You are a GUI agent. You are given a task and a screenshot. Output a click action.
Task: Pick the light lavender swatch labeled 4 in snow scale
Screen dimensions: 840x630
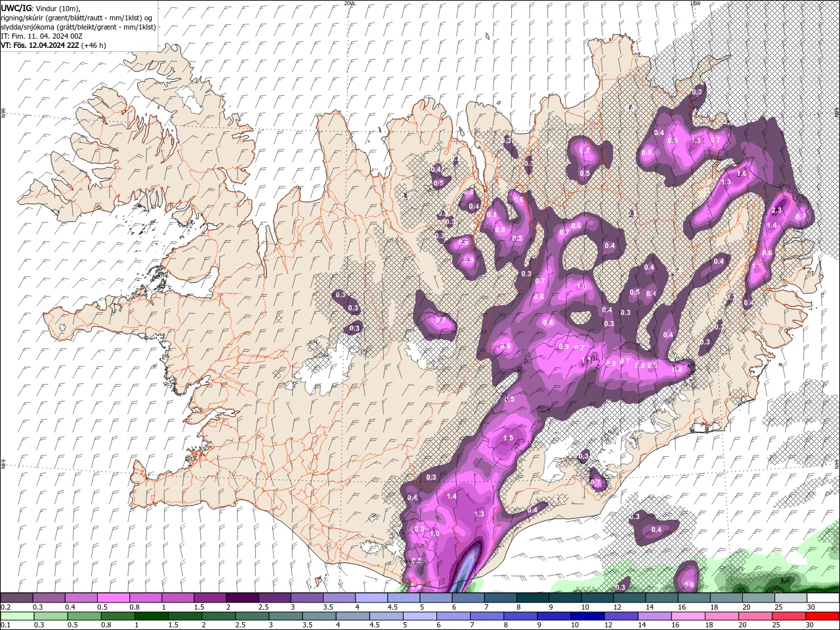point(371,598)
